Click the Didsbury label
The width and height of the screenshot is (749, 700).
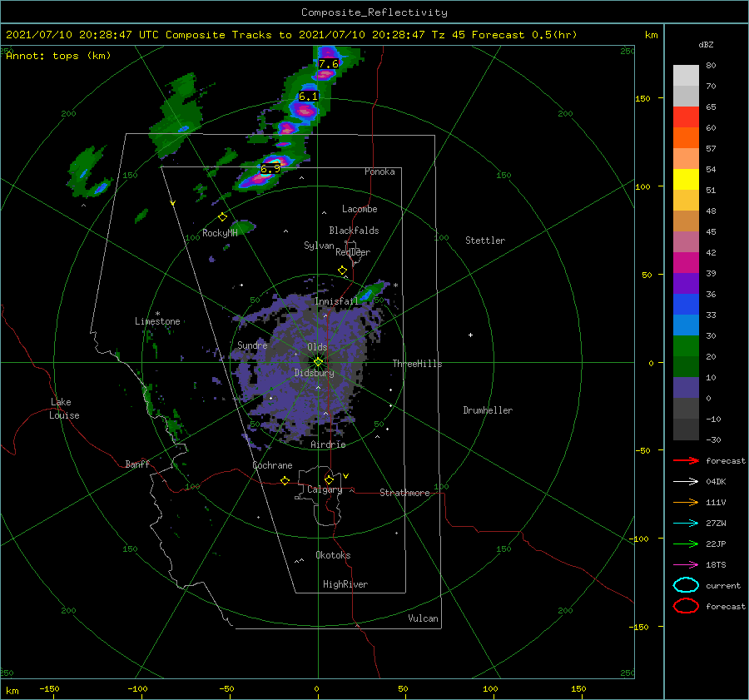314,373
